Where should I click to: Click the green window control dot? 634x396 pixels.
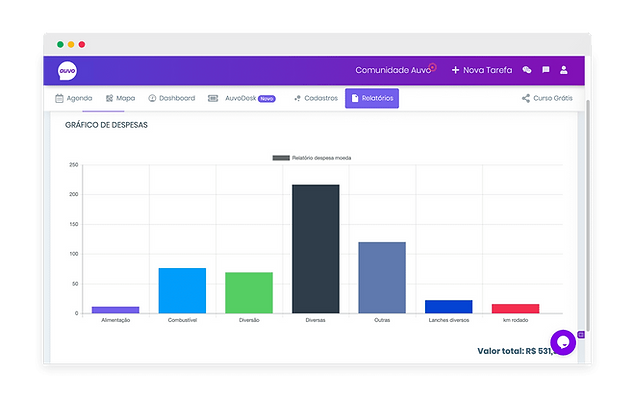60,44
